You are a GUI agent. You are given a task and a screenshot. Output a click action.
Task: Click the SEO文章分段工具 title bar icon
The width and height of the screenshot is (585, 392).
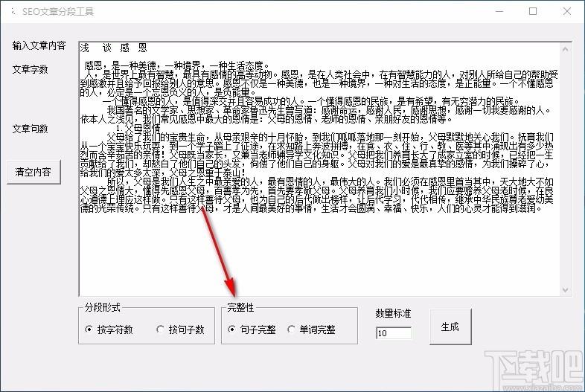14,12
